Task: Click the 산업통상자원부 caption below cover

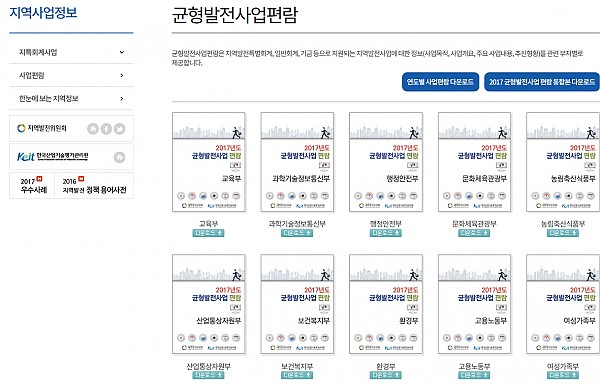Action: tap(208, 366)
